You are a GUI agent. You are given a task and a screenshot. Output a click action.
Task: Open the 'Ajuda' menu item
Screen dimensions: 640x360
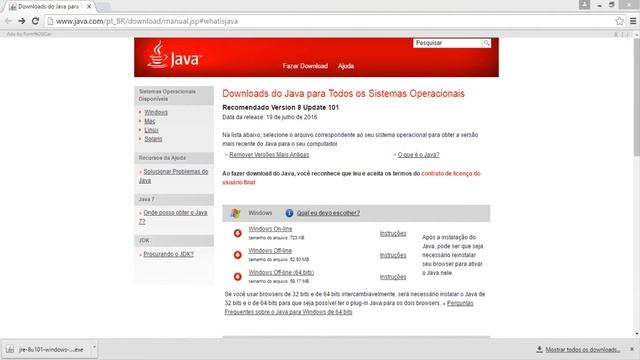tap(346, 66)
